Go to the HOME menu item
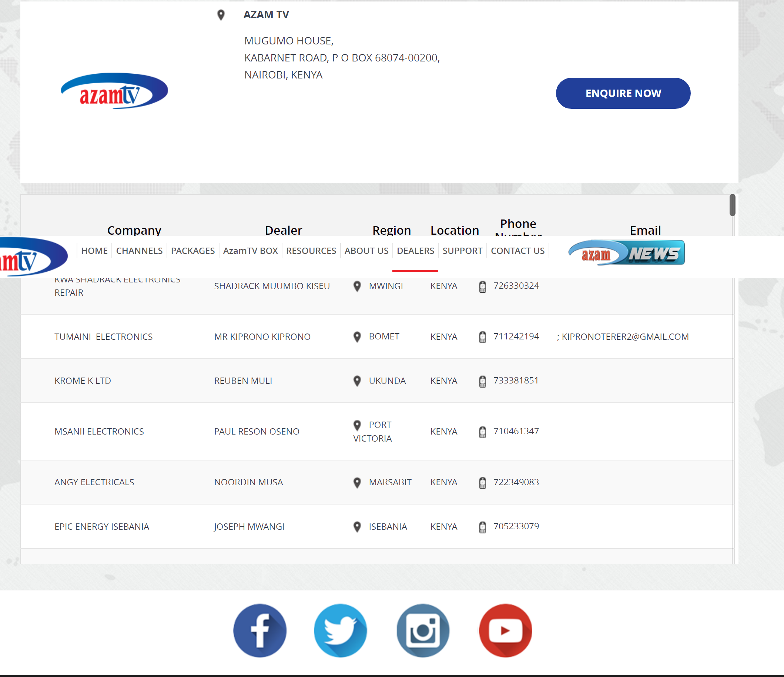The height and width of the screenshot is (677, 784). [94, 251]
